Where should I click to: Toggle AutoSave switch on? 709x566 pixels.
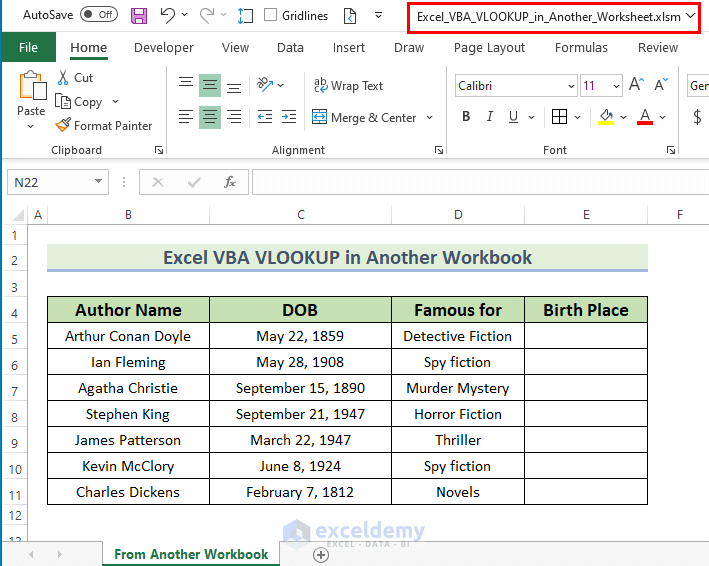tap(99, 15)
